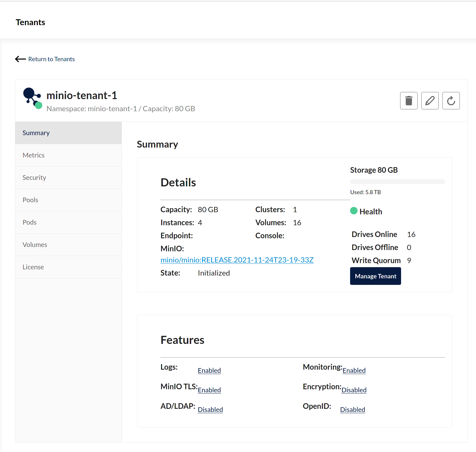Click the green Health status indicator
476x452 pixels.
354,211
